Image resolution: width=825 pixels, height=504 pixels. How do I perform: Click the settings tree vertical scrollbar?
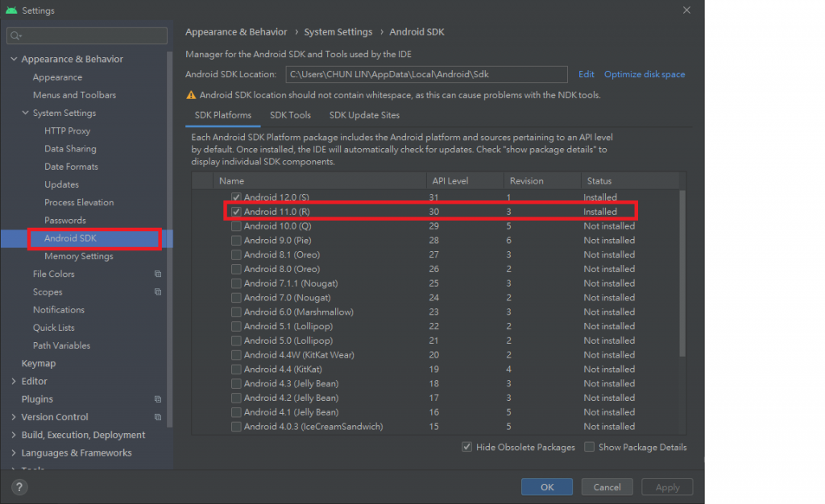click(169, 239)
